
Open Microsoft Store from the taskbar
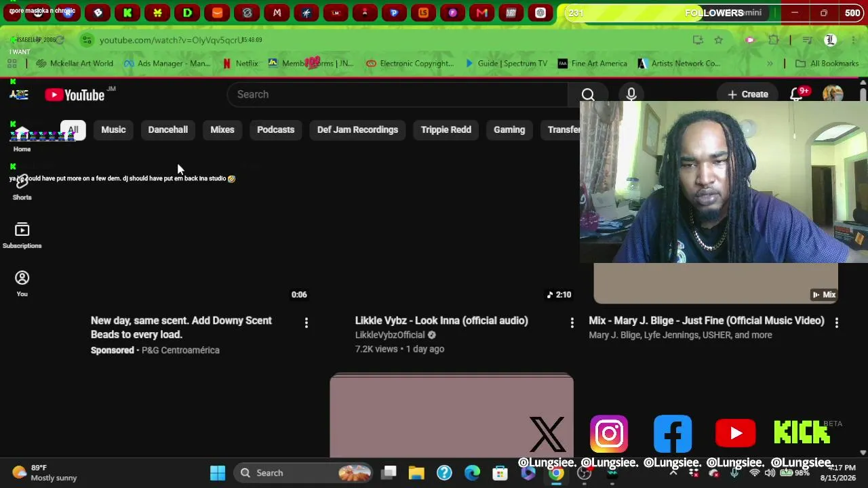(500, 473)
